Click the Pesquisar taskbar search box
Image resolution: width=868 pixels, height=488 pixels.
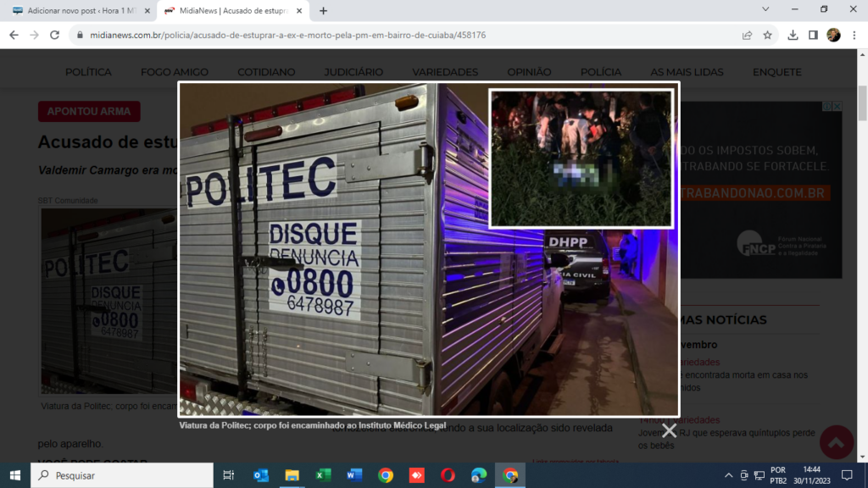tap(122, 475)
